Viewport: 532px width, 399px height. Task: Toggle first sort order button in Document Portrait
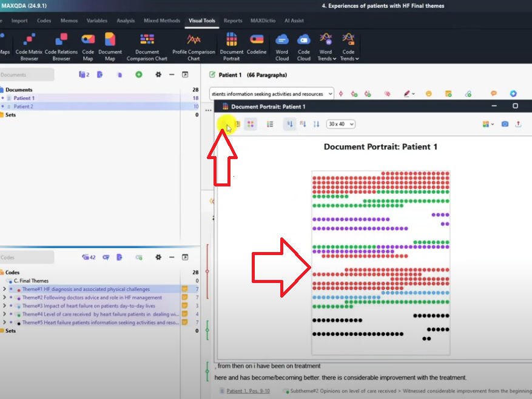[289, 124]
